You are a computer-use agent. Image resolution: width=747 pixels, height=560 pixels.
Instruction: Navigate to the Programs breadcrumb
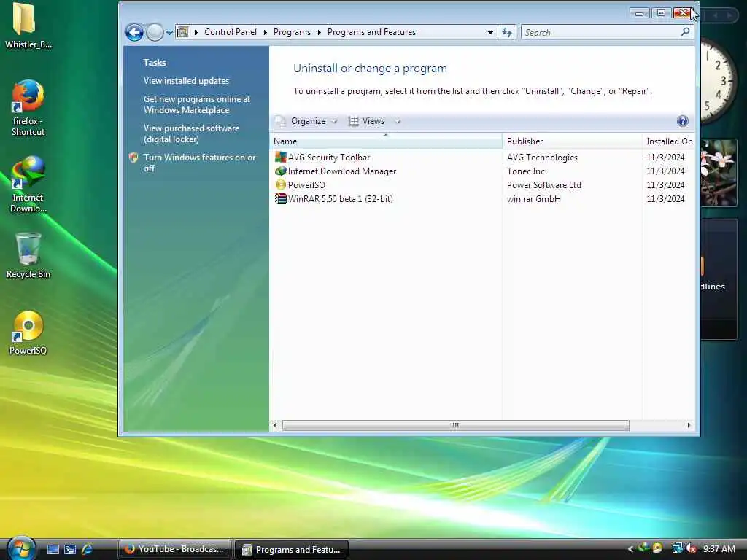pos(292,32)
